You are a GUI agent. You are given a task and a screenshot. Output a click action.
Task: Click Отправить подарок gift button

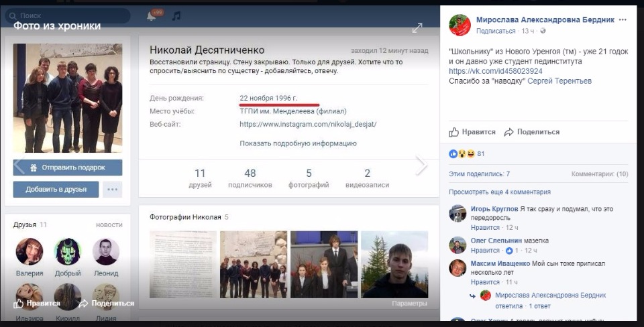pos(68,168)
